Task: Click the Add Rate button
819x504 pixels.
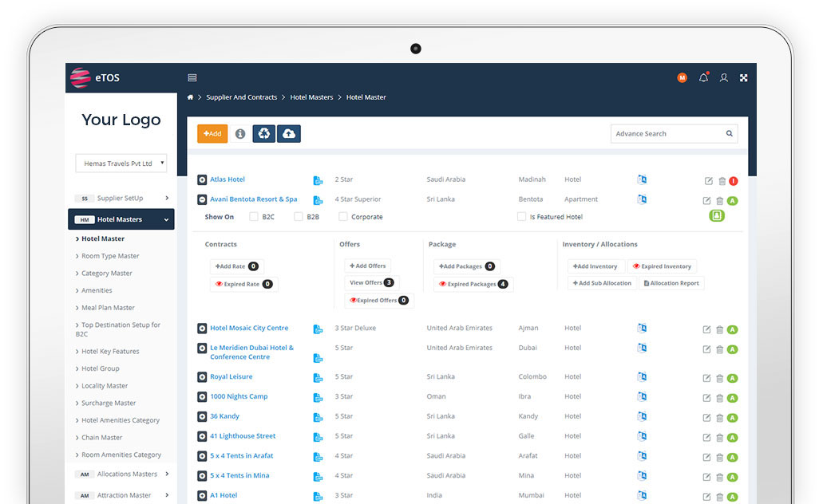Action: 236,266
